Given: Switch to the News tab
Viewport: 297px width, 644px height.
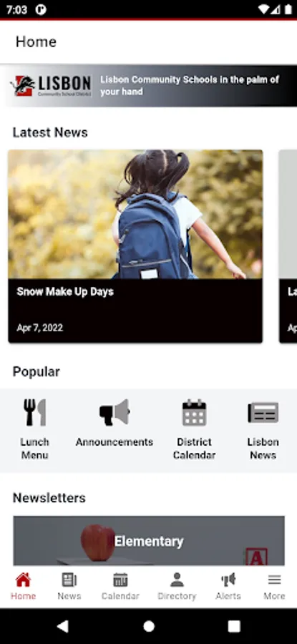Looking at the screenshot, I should pos(69,587).
